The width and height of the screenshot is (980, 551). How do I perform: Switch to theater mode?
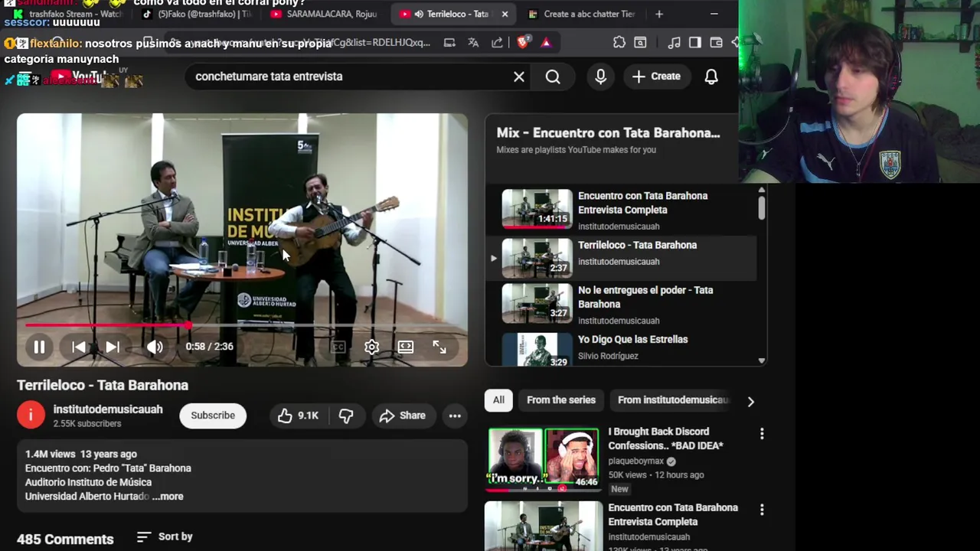(405, 347)
